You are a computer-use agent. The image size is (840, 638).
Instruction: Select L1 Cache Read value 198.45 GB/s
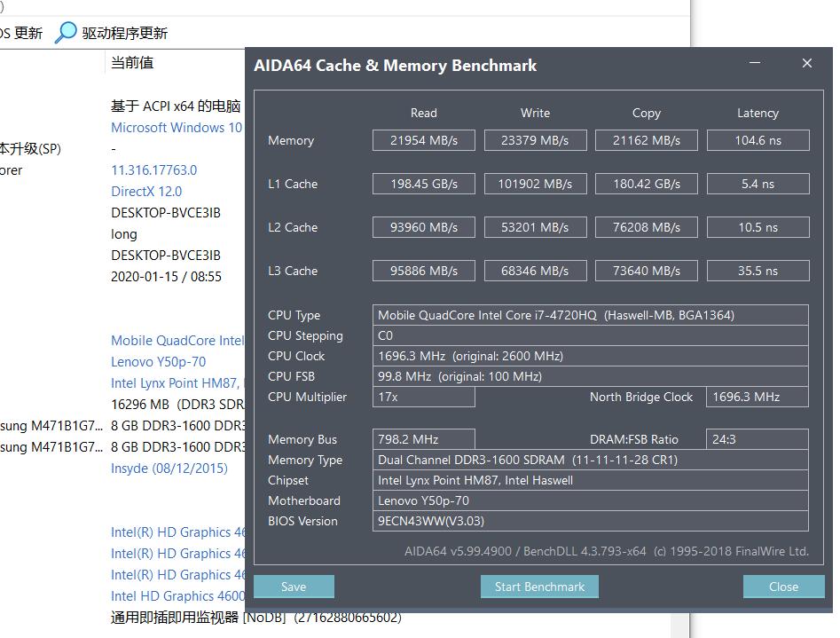(x=424, y=184)
